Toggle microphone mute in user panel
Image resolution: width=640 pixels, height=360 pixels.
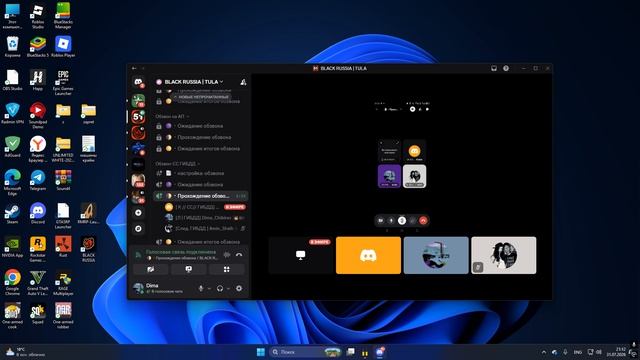point(201,289)
